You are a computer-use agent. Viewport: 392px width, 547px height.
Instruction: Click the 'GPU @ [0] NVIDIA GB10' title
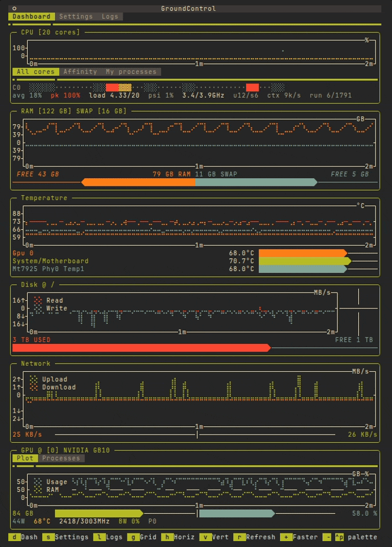click(x=65, y=450)
